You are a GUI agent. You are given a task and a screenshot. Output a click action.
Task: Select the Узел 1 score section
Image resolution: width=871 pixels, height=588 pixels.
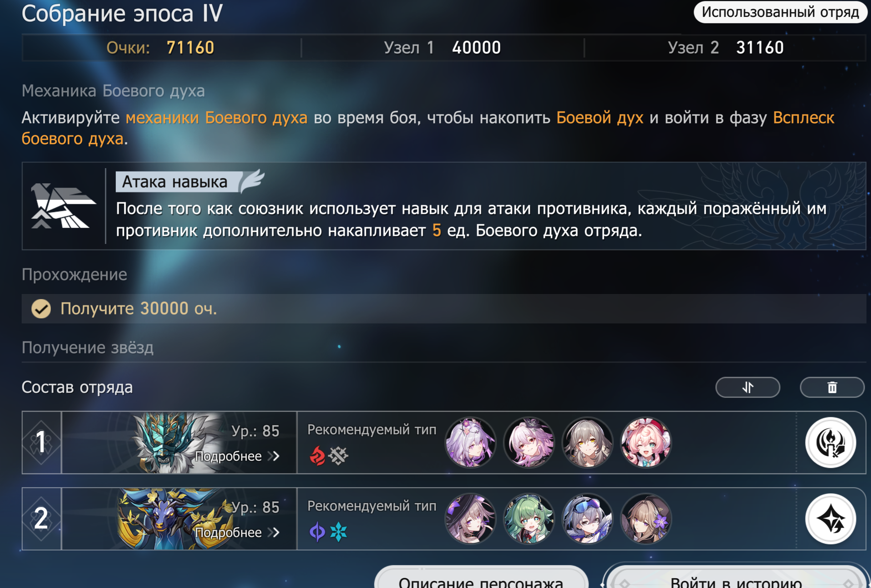coord(442,48)
